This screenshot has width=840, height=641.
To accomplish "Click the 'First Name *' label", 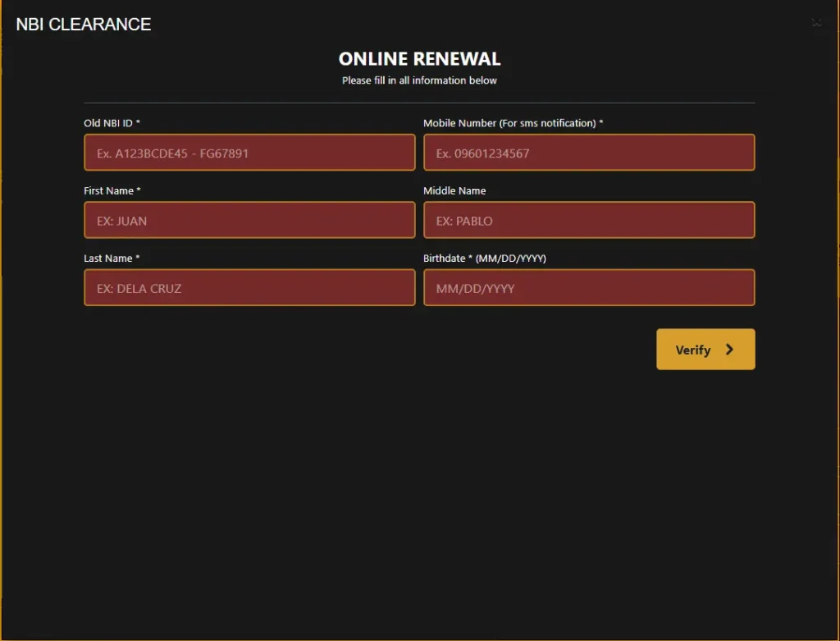I will click(x=112, y=190).
